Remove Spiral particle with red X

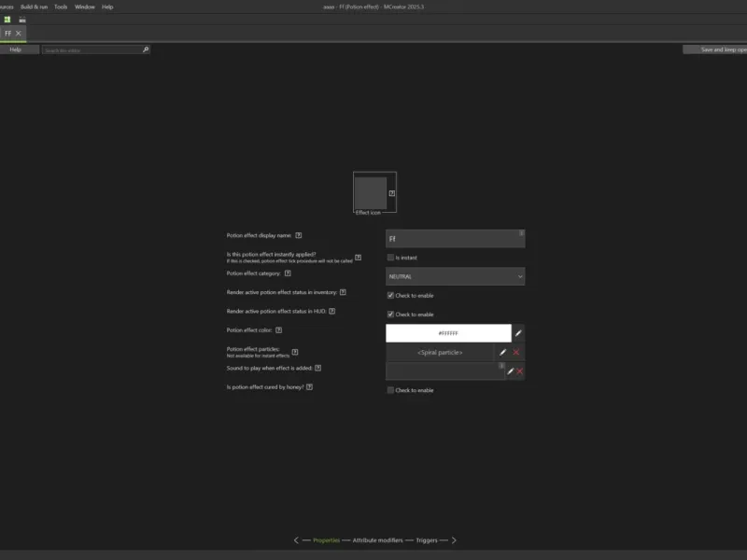(x=516, y=353)
